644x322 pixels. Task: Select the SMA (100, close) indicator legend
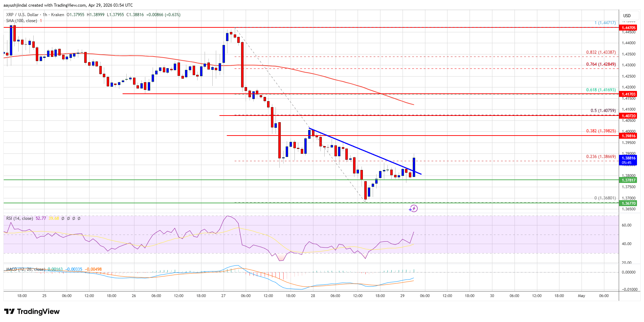point(21,21)
